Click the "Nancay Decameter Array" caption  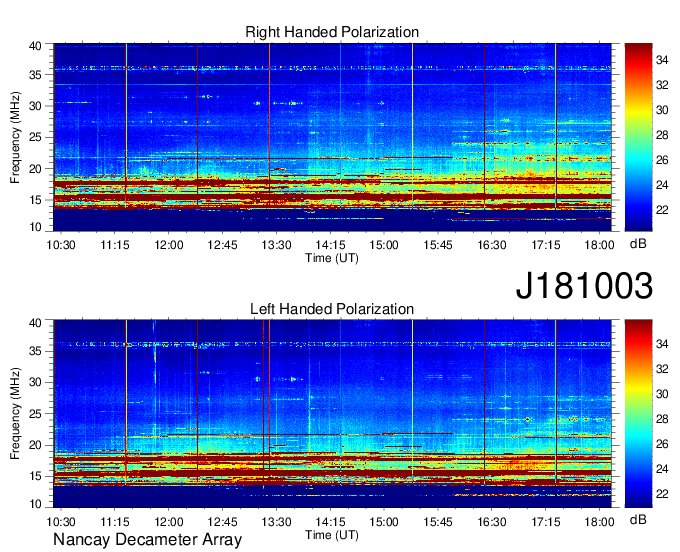click(147, 540)
